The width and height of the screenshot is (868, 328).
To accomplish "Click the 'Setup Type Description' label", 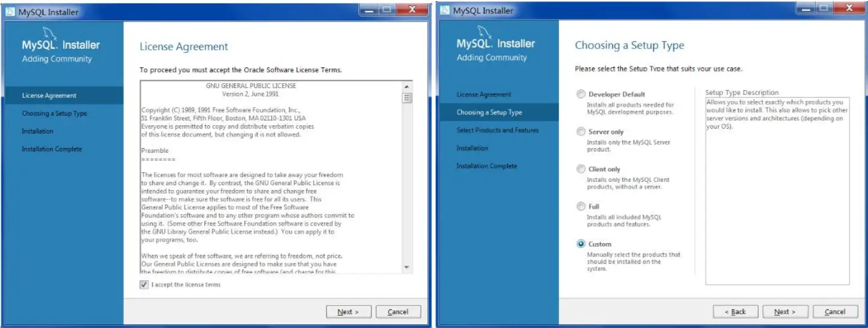I will 742,93.
